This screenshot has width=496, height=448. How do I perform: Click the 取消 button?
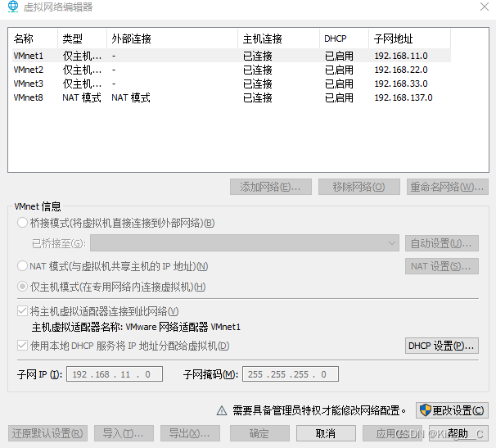pyautogui.click(x=326, y=433)
